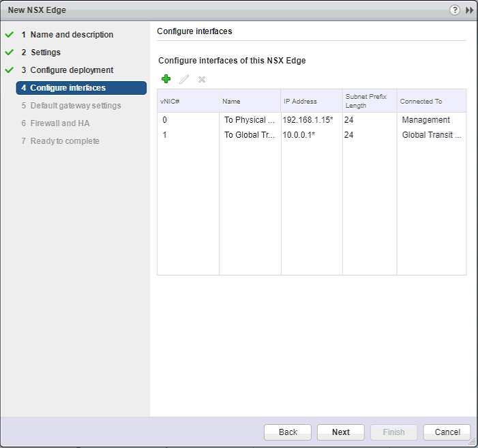
Task: Click the Connected To column header
Action: point(431,101)
